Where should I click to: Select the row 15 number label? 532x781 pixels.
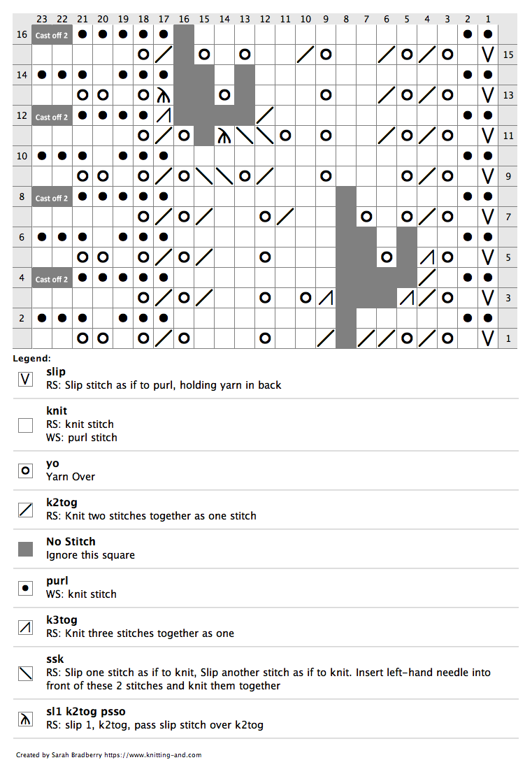(x=508, y=54)
